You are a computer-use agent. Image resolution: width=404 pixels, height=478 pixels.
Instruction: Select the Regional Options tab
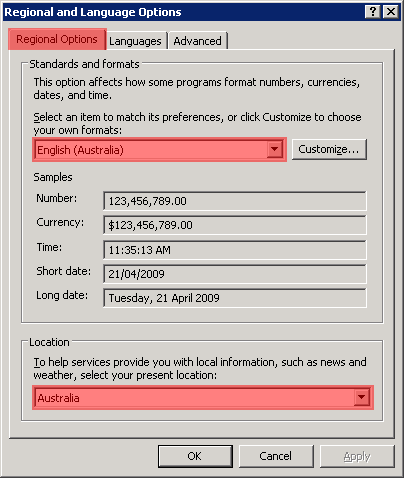tap(57, 39)
